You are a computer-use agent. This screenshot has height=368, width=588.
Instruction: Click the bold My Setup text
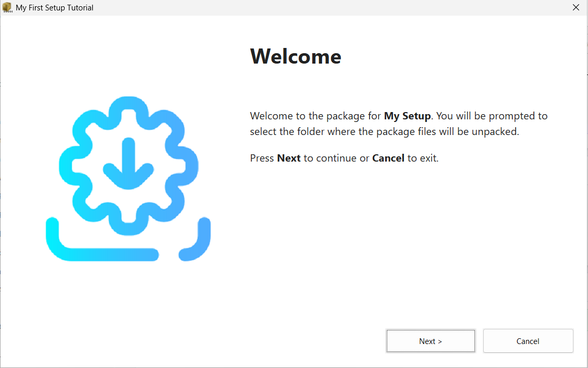(407, 116)
